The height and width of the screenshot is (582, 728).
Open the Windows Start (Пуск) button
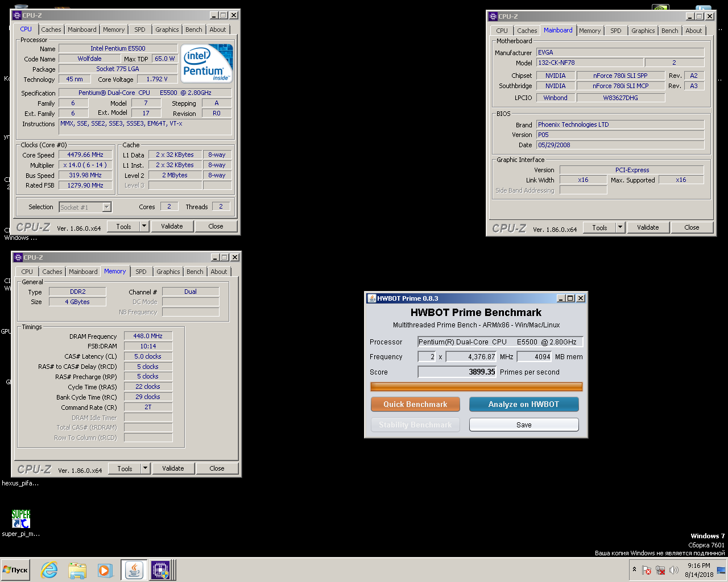click(x=15, y=570)
